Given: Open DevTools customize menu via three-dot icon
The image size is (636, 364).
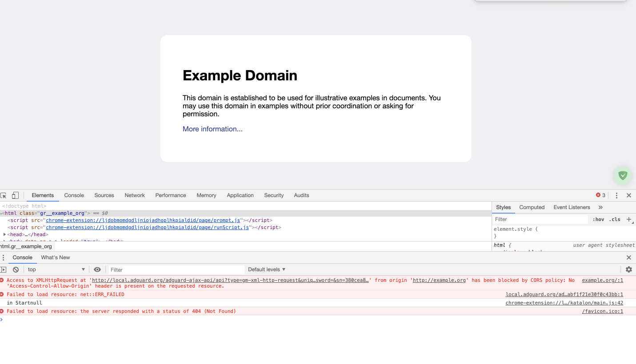Looking at the screenshot, I should [x=616, y=195].
